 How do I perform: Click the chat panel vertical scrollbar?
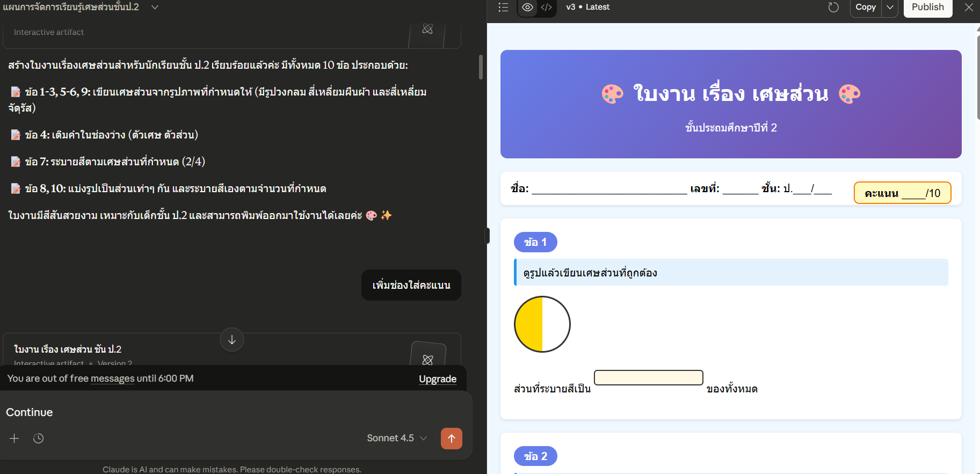pyautogui.click(x=481, y=67)
